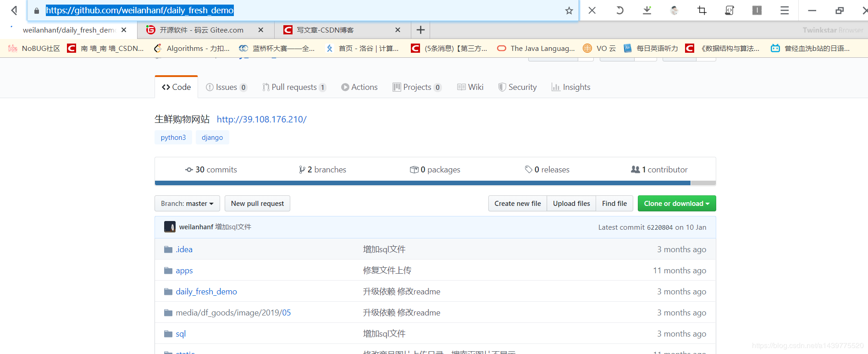Screen dimensions: 868x354
Task: Select the weilanhanf/daily_fresh_demo browser tab
Action: (x=69, y=30)
